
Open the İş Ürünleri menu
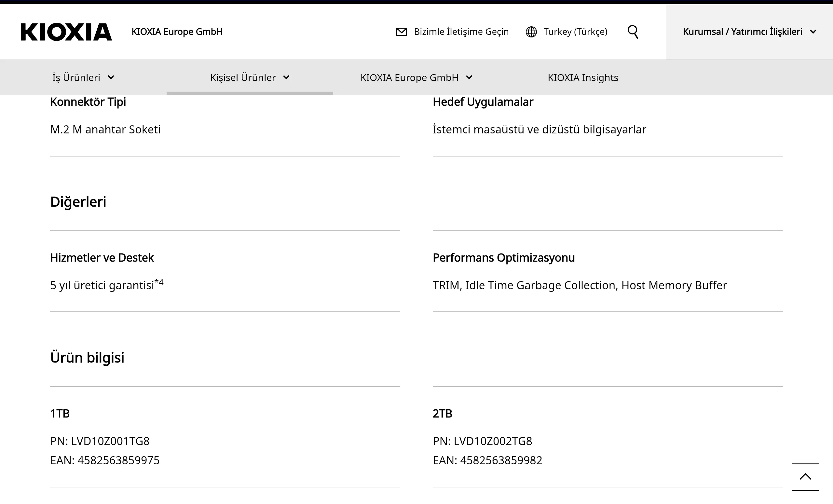[76, 77]
